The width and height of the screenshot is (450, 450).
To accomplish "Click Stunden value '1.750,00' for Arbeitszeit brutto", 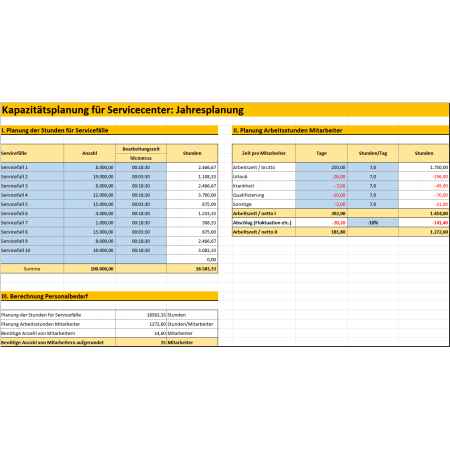I will click(424, 167).
